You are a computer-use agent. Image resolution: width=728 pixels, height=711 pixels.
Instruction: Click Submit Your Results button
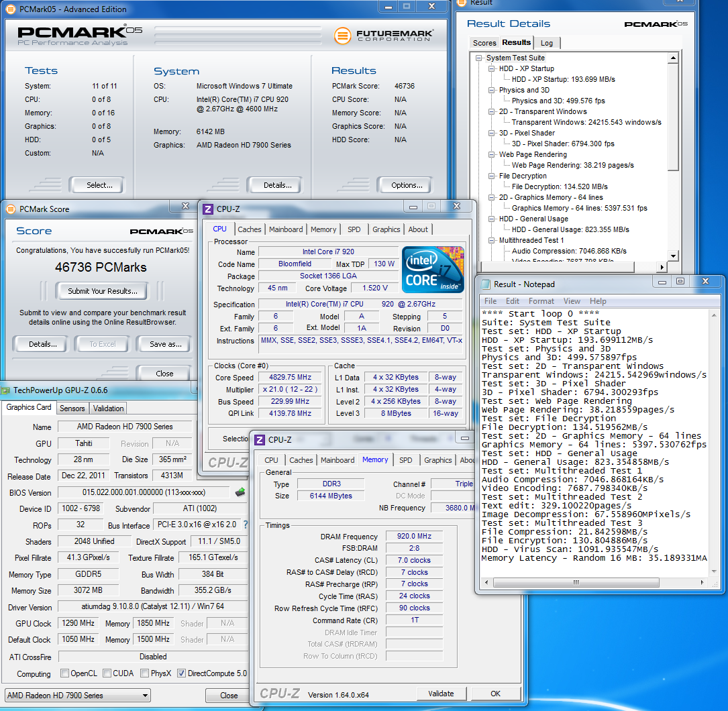(102, 291)
